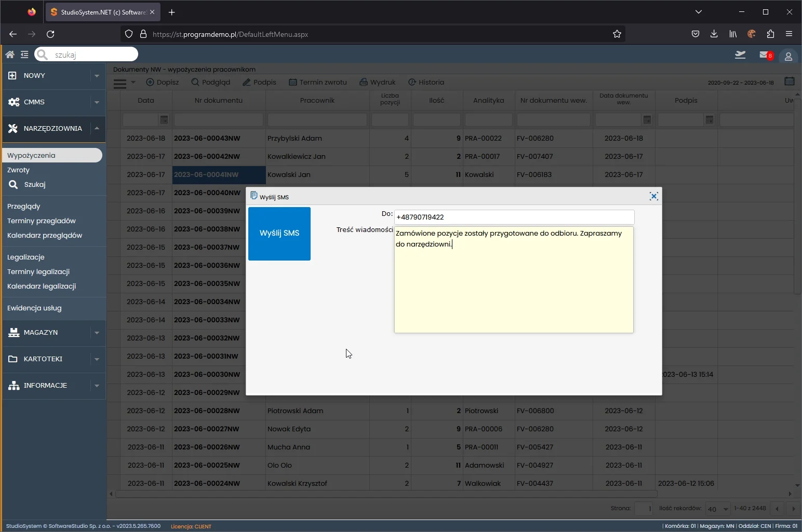Open the records per page dropdown
Viewport: 802px width, 532px height.
coord(718,509)
